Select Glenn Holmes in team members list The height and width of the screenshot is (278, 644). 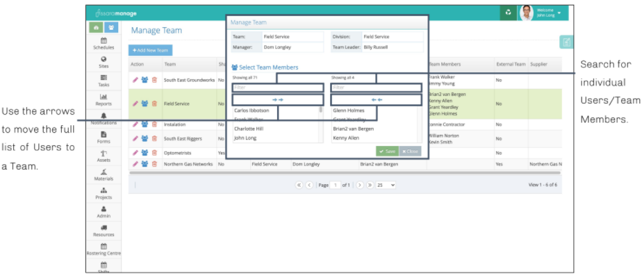[x=349, y=110]
